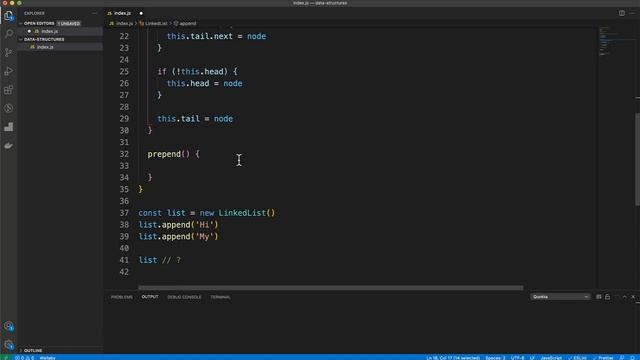Click line number 32 in gutter
640x360 pixels.
click(x=124, y=154)
